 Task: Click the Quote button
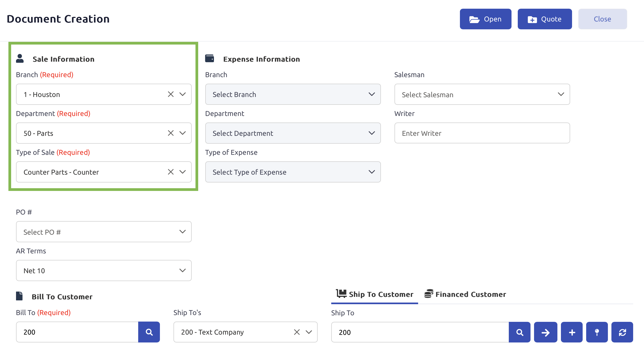(x=545, y=19)
